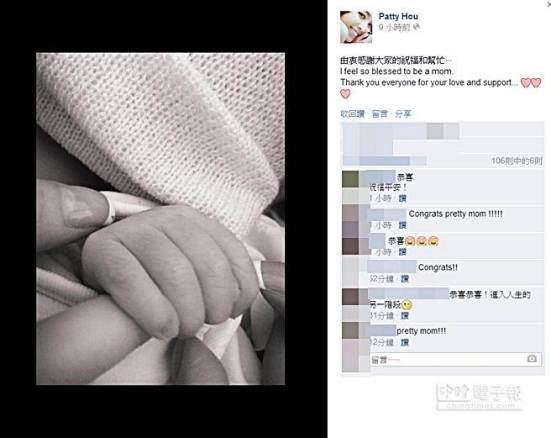
Task: Focus the 留言 comment input field
Action: (x=455, y=359)
